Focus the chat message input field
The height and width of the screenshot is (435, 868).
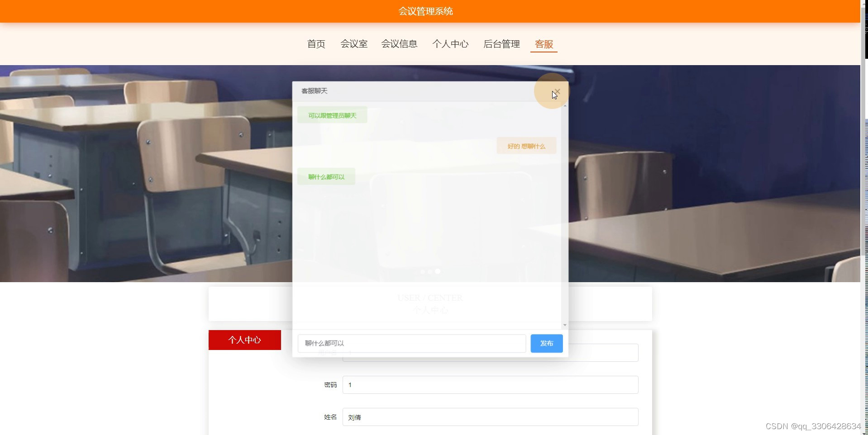(x=411, y=343)
